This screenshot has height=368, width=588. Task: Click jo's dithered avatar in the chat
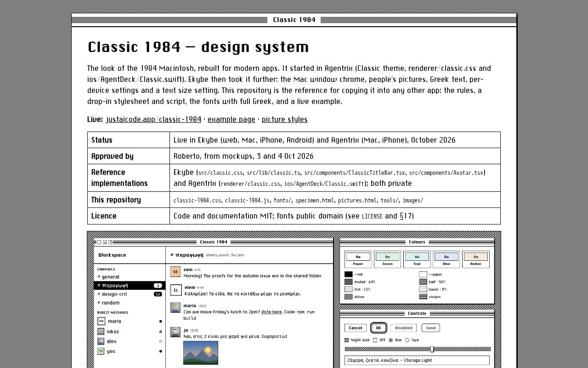(x=175, y=332)
